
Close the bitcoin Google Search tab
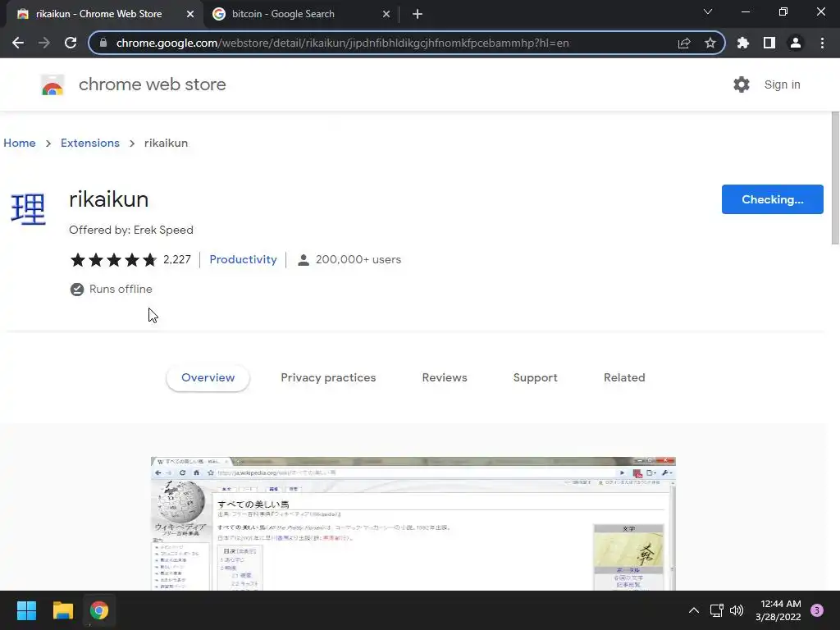[x=386, y=14]
